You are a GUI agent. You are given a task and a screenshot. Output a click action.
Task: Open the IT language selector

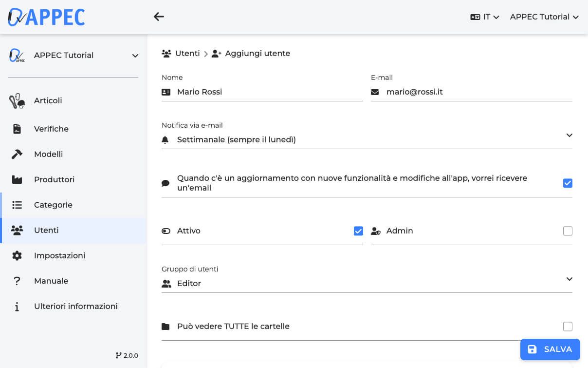(x=485, y=17)
